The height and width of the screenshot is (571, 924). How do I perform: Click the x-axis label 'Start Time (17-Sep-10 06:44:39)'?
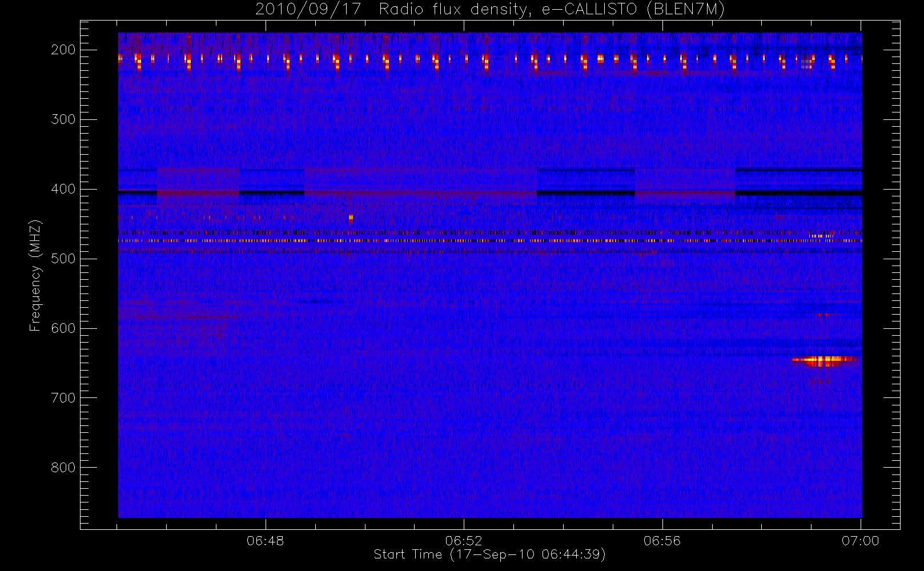[489, 554]
